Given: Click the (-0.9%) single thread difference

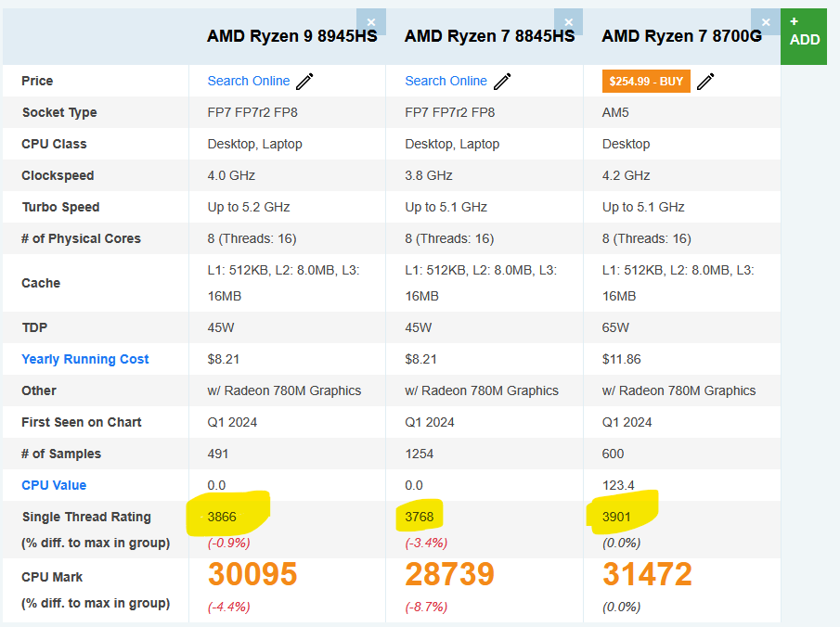Looking at the screenshot, I should click(x=228, y=543).
